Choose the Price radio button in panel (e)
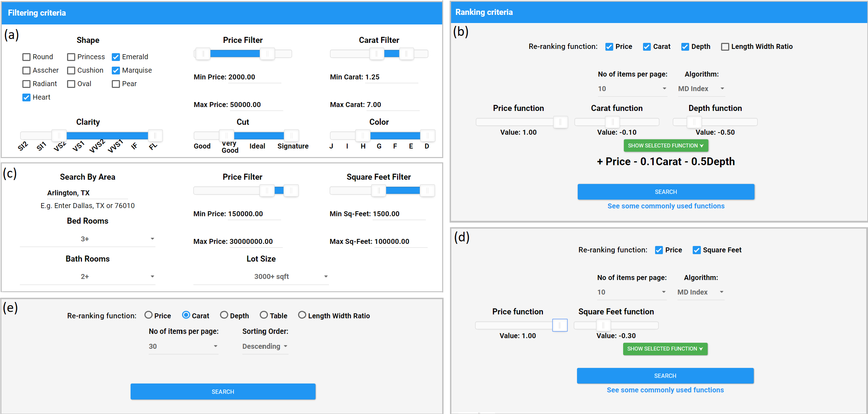 [148, 315]
